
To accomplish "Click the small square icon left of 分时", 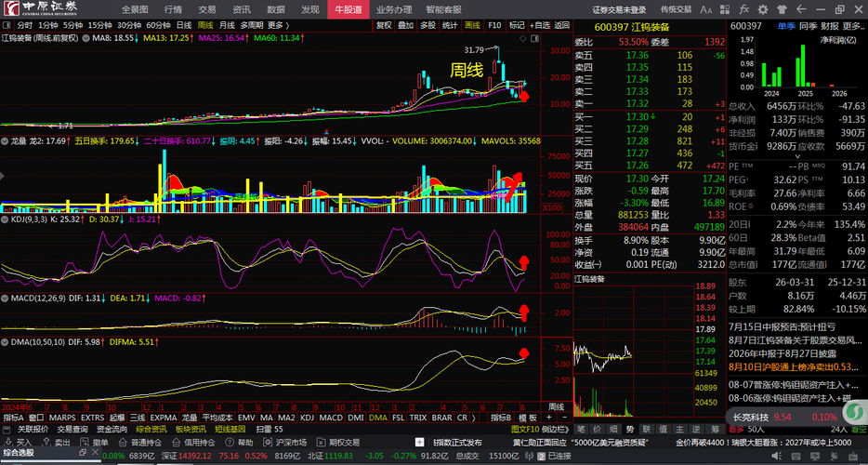I will point(7,25).
